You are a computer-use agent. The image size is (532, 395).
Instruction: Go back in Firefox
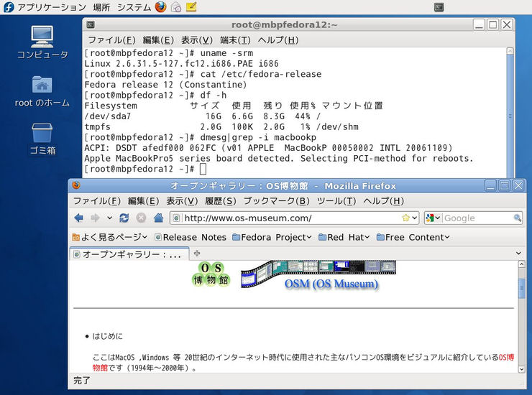pos(78,218)
